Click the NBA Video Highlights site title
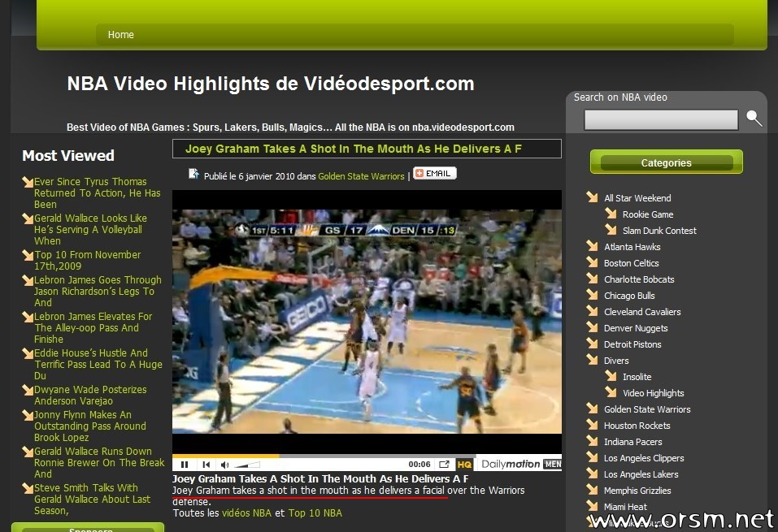 [271, 84]
